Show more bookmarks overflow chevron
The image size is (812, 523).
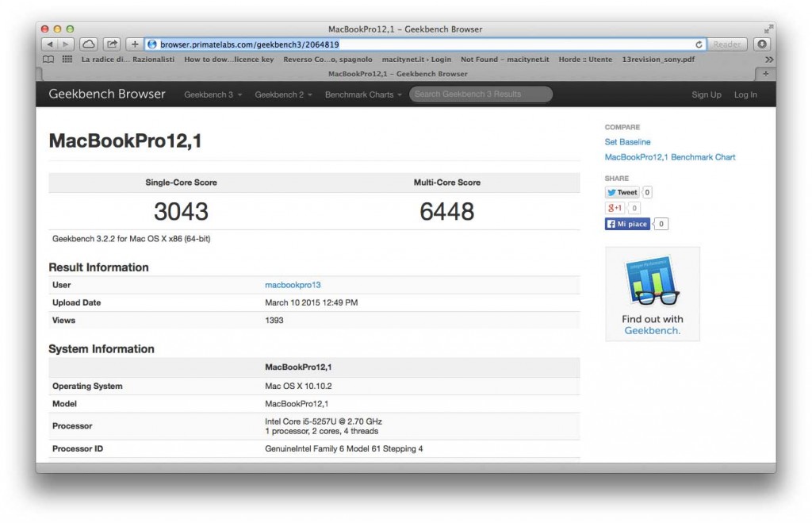pyautogui.click(x=769, y=60)
